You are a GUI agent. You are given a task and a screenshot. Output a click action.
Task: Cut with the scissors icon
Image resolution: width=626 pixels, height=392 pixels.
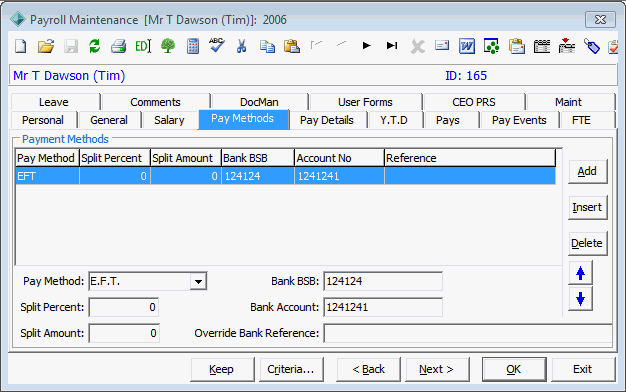click(241, 46)
